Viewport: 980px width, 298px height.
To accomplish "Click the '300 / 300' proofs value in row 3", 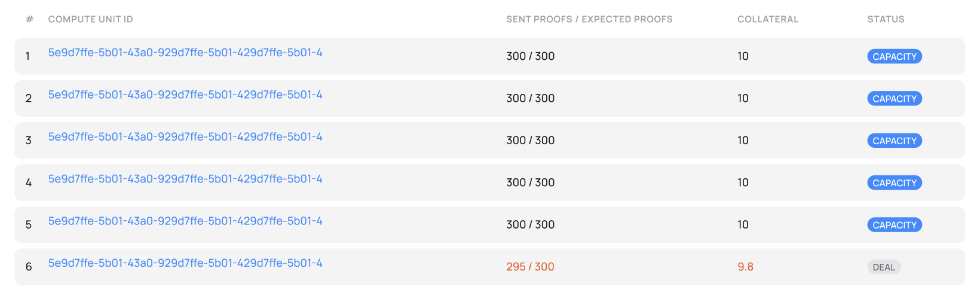I will click(x=530, y=141).
